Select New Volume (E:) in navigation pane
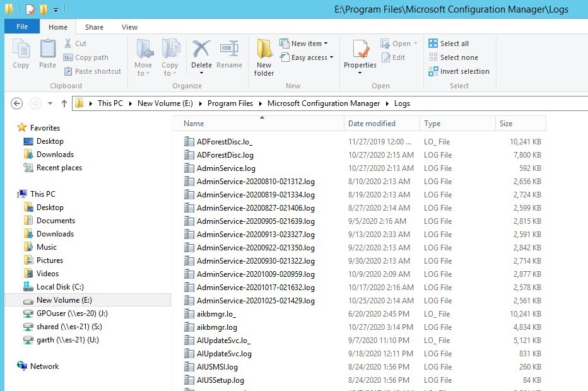The height and width of the screenshot is (391, 588). pyautogui.click(x=88, y=300)
